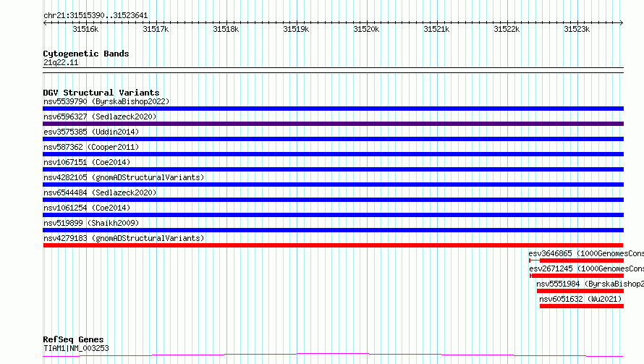Screen dimensions: 644x364
Task: Select variant label nsv6051632 (Wu2021)
Action: pos(580,299)
